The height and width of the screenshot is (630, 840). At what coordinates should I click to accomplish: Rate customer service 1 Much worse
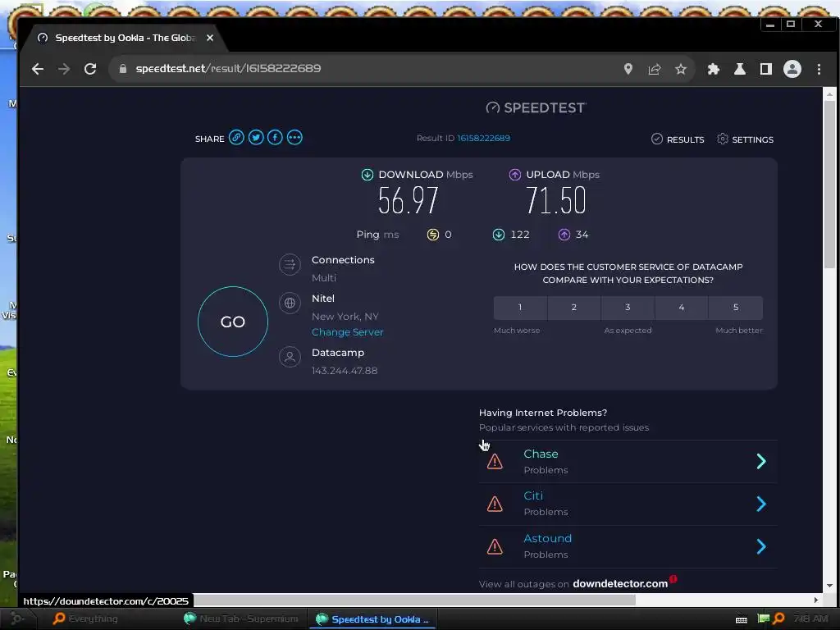click(519, 308)
